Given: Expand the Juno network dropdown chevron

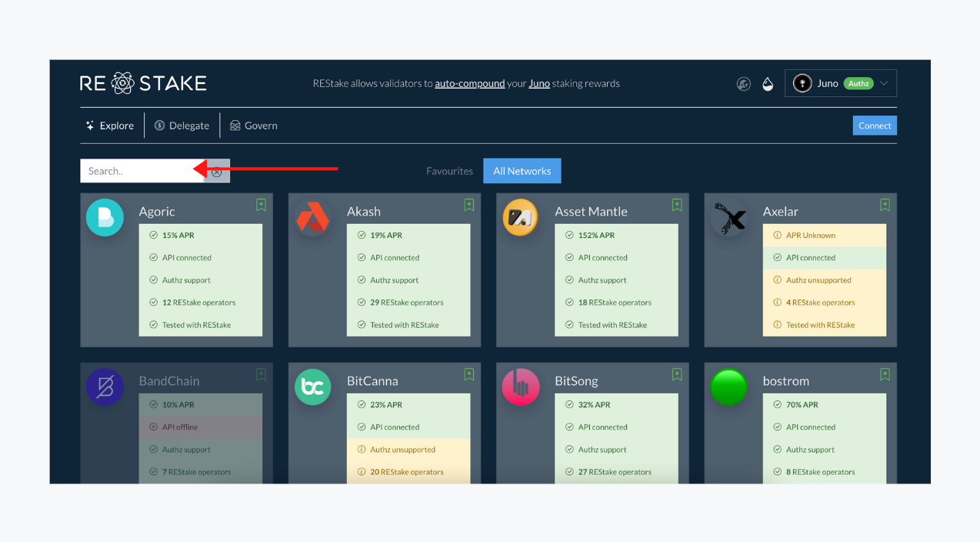Looking at the screenshot, I should 885,84.
